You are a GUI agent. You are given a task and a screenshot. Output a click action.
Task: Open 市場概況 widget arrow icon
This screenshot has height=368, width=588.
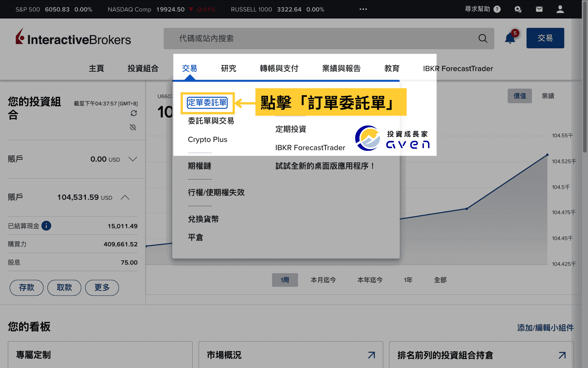pyautogui.click(x=372, y=355)
